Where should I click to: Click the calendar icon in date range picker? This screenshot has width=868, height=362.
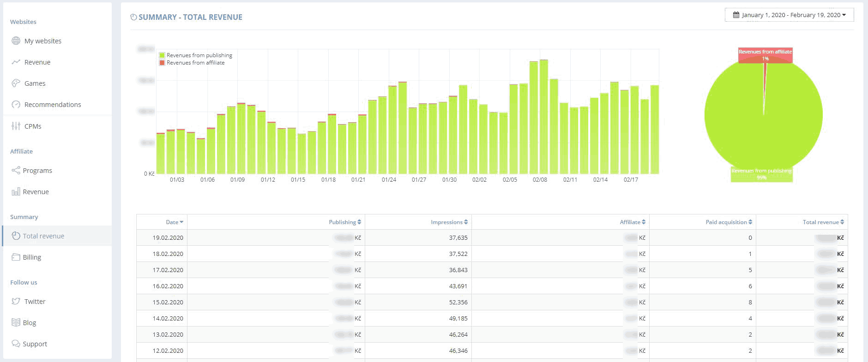[736, 15]
